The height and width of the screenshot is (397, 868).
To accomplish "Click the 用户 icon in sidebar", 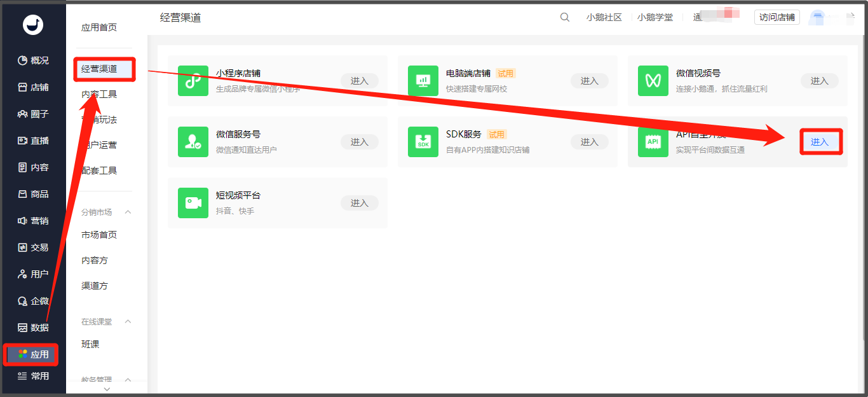I will [22, 274].
